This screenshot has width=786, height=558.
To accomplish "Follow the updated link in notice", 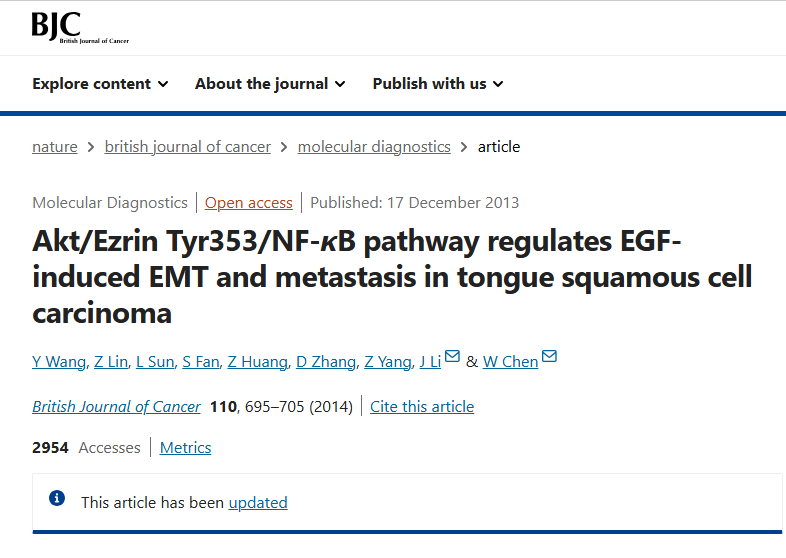I will tap(258, 503).
